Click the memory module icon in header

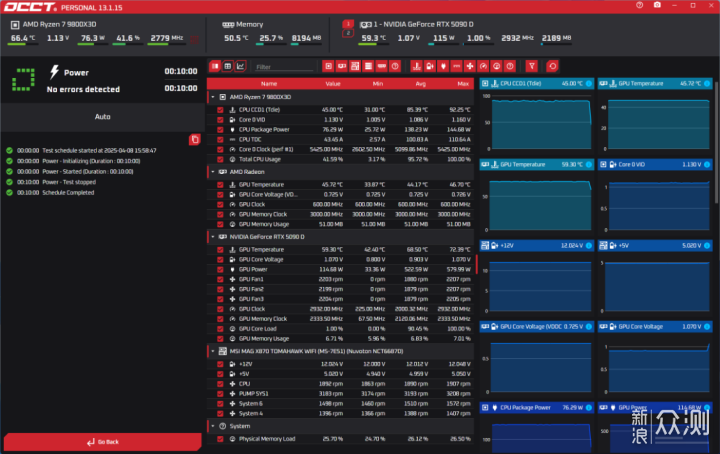click(228, 24)
